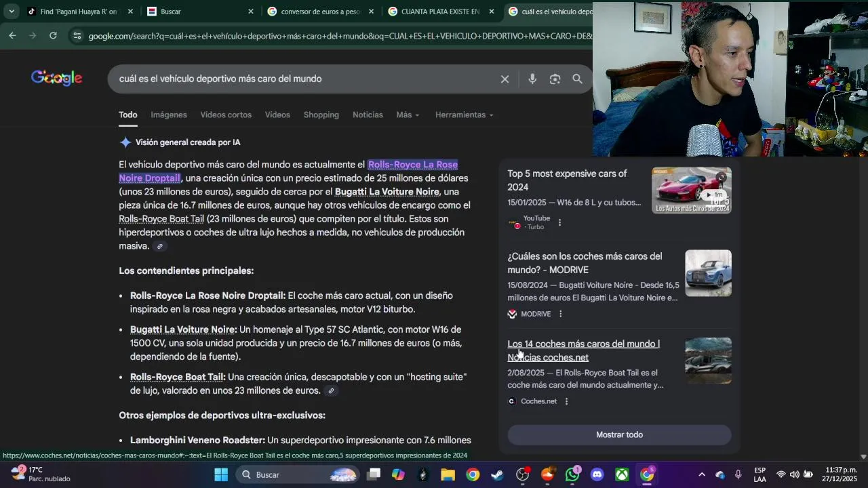
Task: Click the browser address bar URL
Action: click(339, 36)
